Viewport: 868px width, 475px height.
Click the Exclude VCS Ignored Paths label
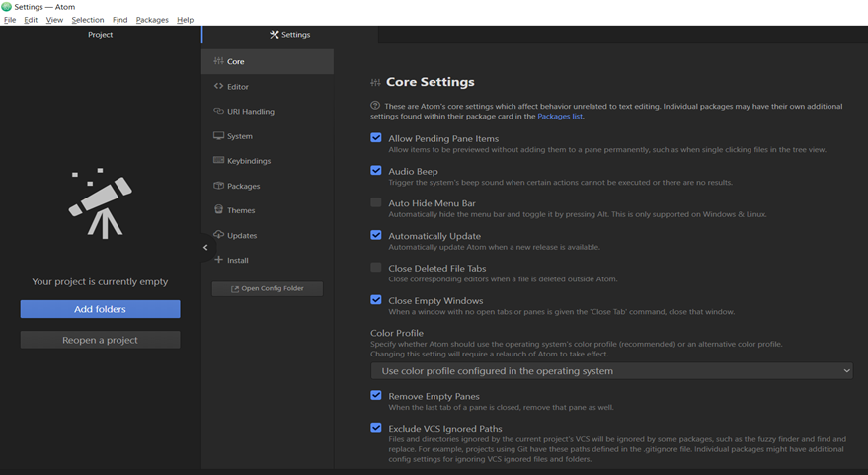(x=445, y=428)
